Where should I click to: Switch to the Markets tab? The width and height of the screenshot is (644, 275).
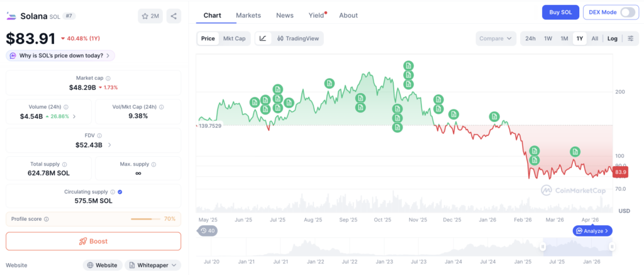[248, 15]
